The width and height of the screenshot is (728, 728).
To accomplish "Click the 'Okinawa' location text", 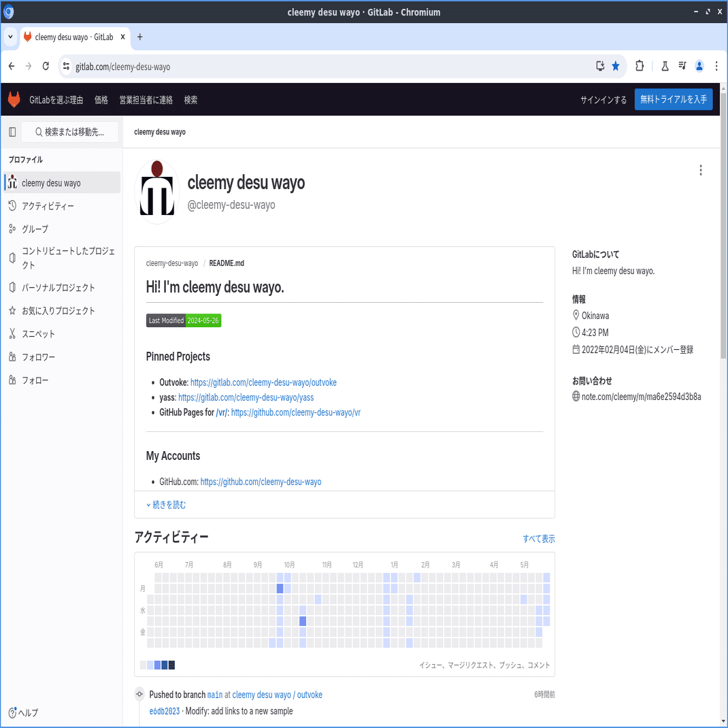I will (595, 316).
